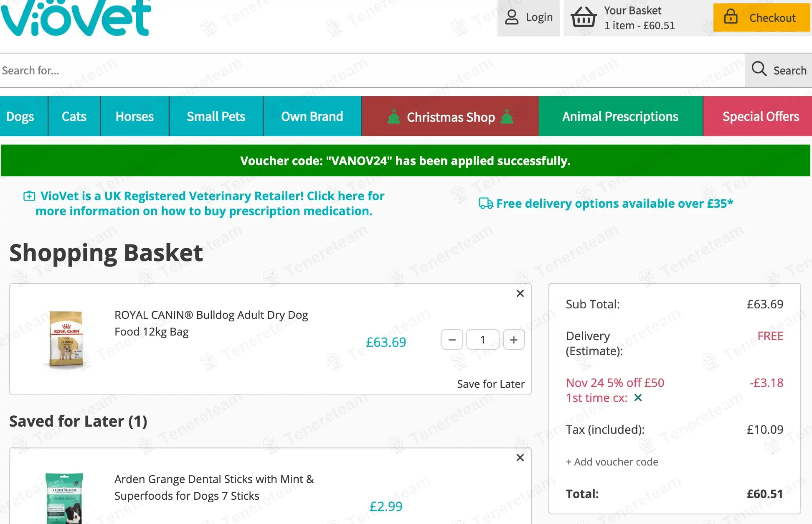Viewport: 812px width, 524px height.
Task: Click the Royal Canin bag thumbnail
Action: click(x=66, y=339)
